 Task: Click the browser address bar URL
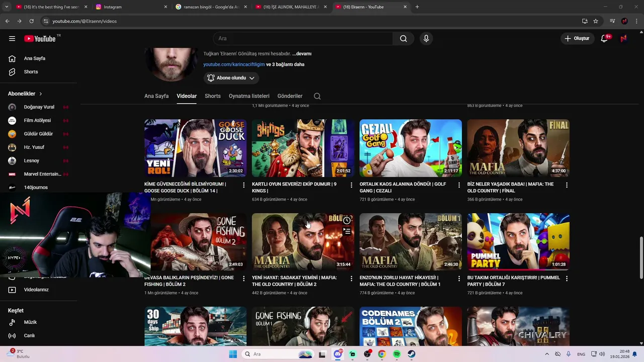pos(85,21)
